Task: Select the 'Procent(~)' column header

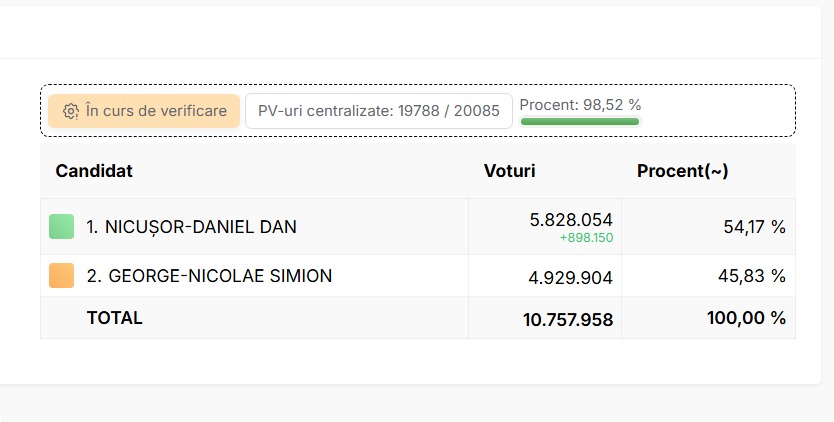Action: point(682,171)
